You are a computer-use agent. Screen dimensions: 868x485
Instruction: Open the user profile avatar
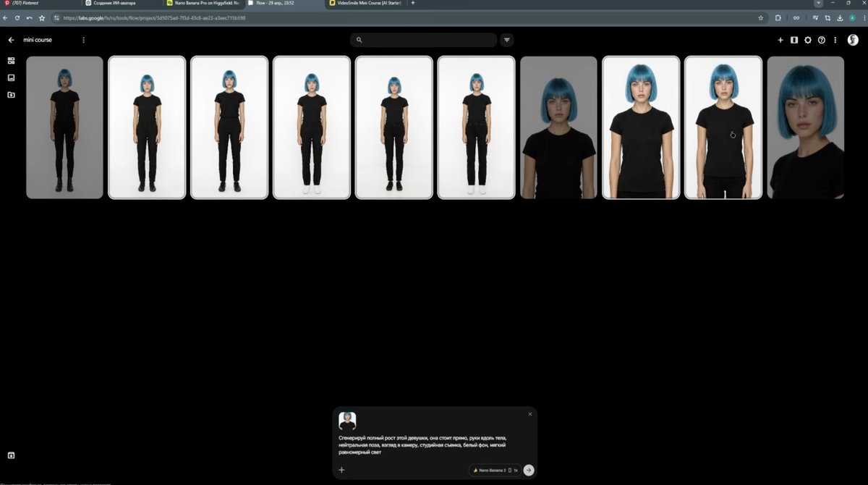(853, 40)
